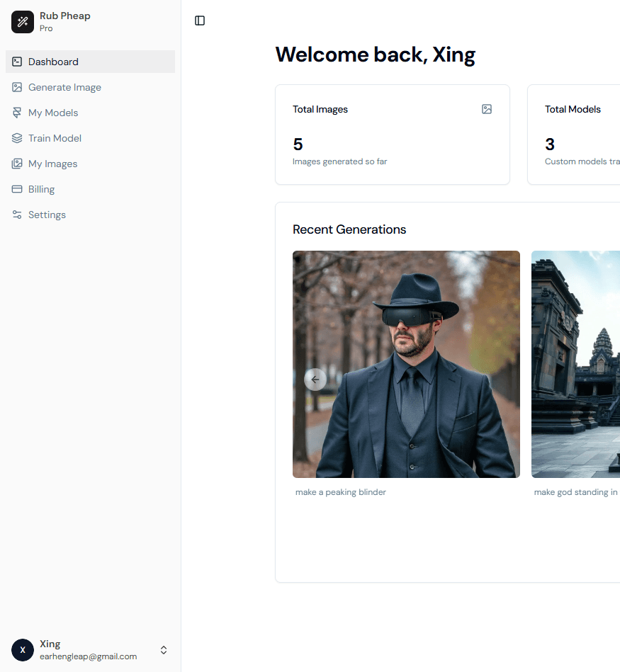The width and height of the screenshot is (620, 672).
Task: Open the peaking blinder man thumbnail
Action: 406,364
